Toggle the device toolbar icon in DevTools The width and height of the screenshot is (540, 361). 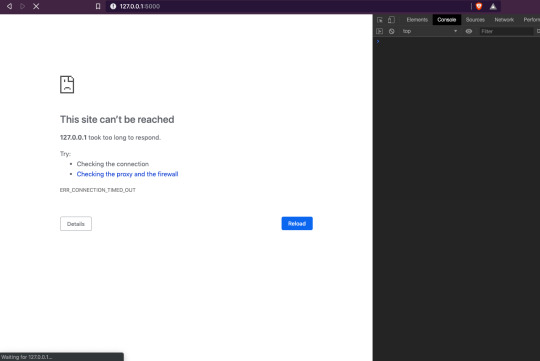391,20
